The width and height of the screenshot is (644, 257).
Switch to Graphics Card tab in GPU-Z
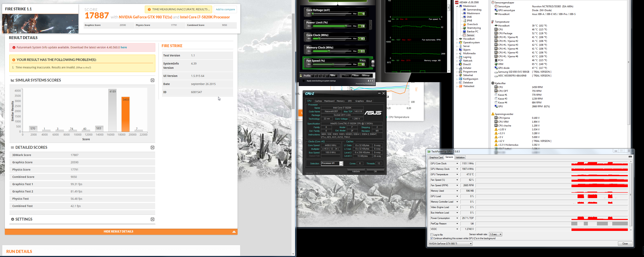(436, 157)
